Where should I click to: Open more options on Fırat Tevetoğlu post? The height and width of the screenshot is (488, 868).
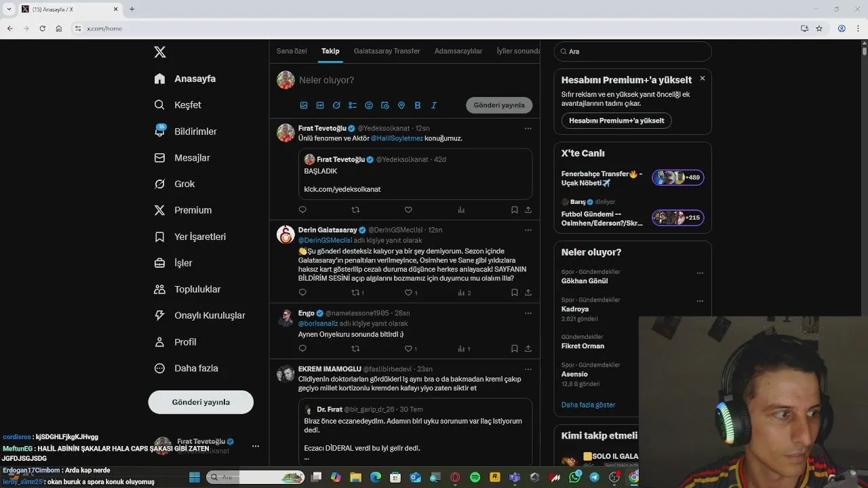(x=528, y=128)
